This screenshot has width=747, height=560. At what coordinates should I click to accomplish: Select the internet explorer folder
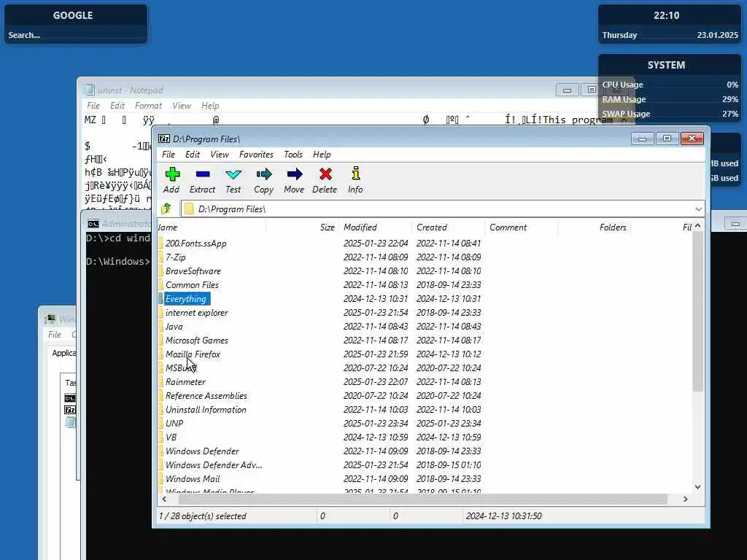click(196, 313)
